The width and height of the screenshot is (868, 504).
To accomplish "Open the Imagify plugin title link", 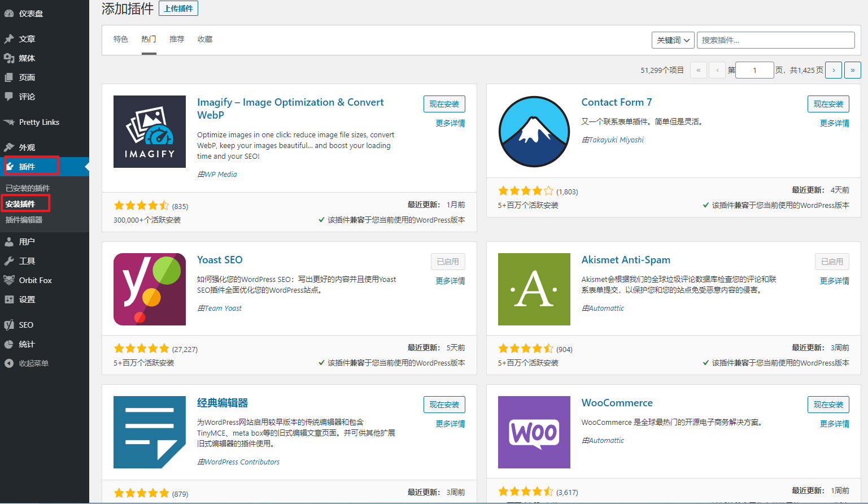I will pos(290,108).
